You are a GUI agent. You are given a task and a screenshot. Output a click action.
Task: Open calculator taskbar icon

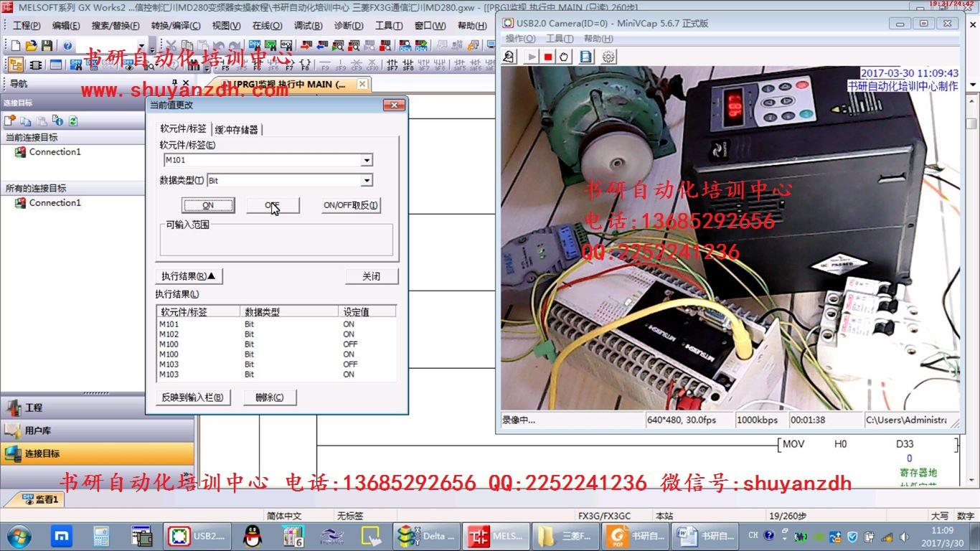tap(101, 536)
